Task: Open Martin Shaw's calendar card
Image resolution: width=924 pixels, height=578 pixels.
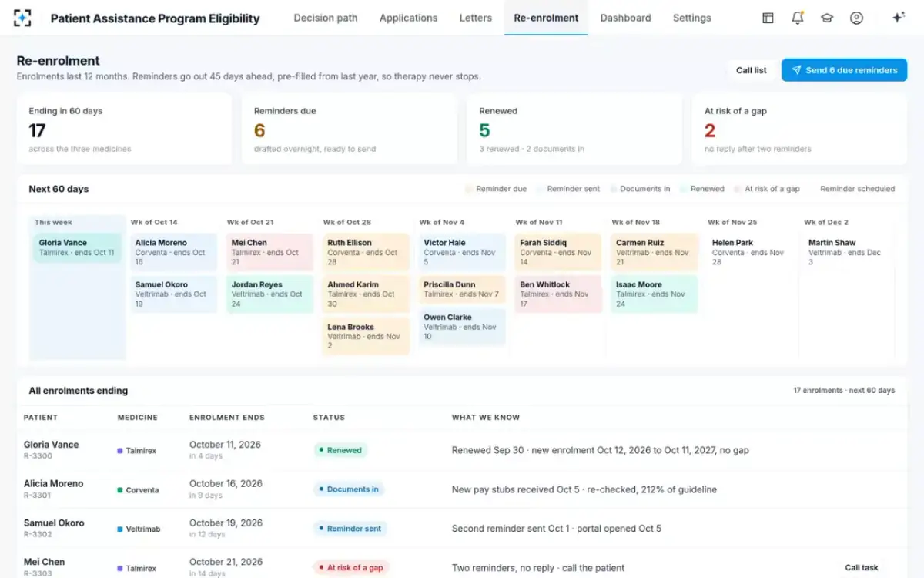Action: (x=847, y=252)
